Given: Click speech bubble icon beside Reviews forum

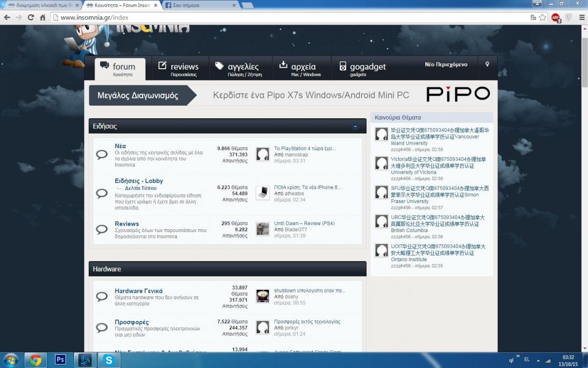Looking at the screenshot, I should [x=101, y=229].
